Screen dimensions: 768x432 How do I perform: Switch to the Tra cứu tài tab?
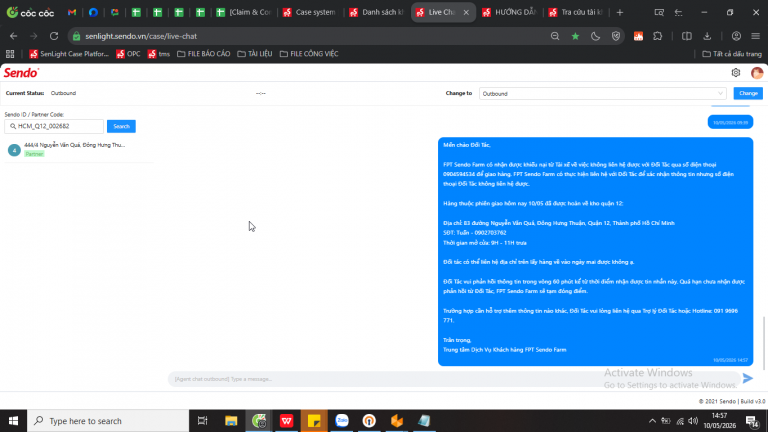pyautogui.click(x=576, y=12)
